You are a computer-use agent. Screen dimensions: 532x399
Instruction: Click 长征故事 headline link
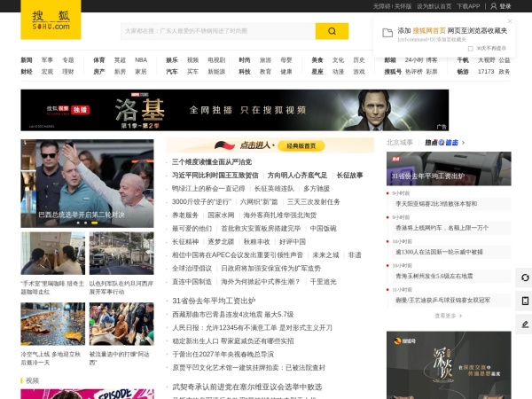pos(349,175)
